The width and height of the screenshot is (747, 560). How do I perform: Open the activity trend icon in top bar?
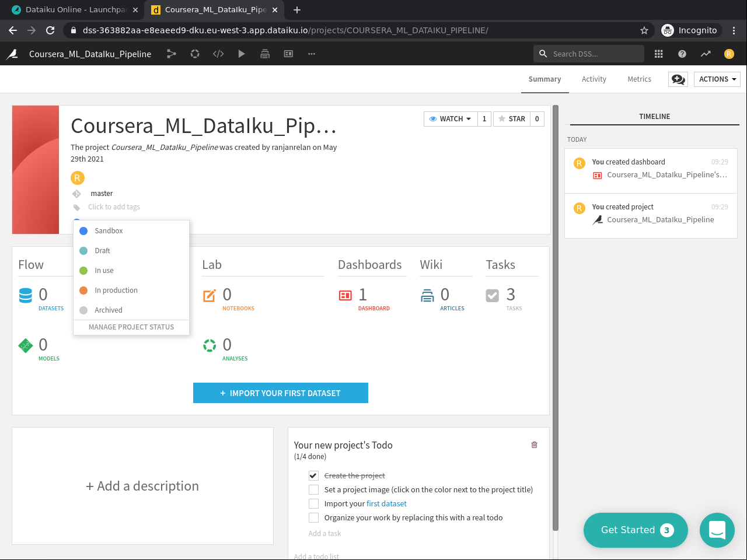(706, 54)
